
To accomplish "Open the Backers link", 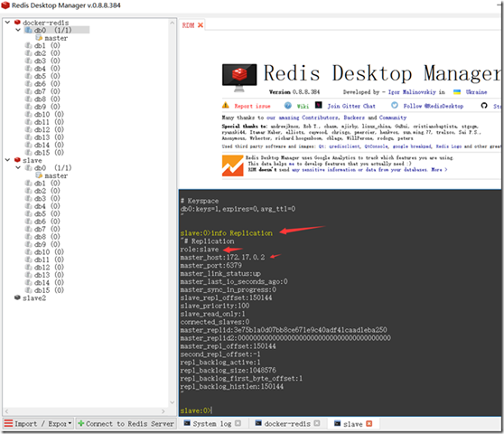I will pos(354,118).
